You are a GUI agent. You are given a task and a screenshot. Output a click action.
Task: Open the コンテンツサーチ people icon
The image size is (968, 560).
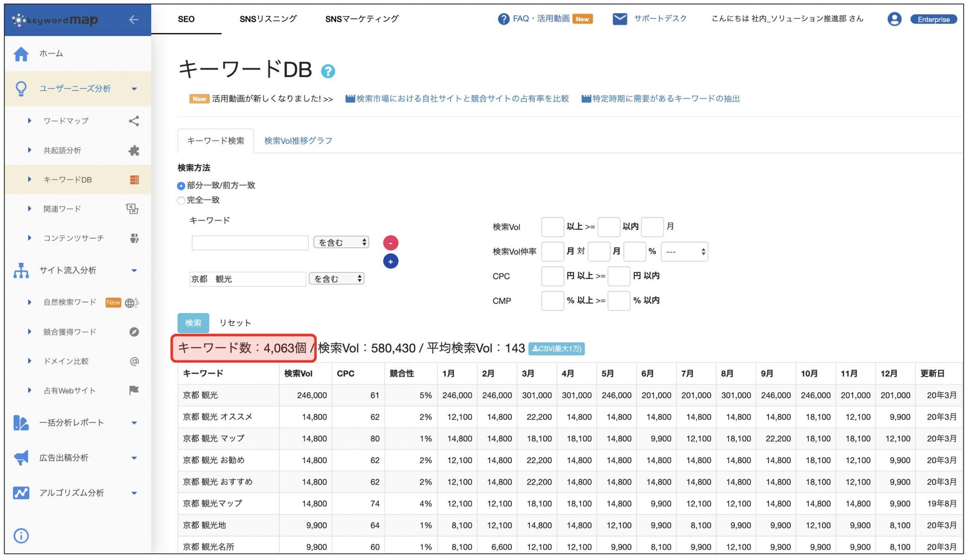point(134,238)
